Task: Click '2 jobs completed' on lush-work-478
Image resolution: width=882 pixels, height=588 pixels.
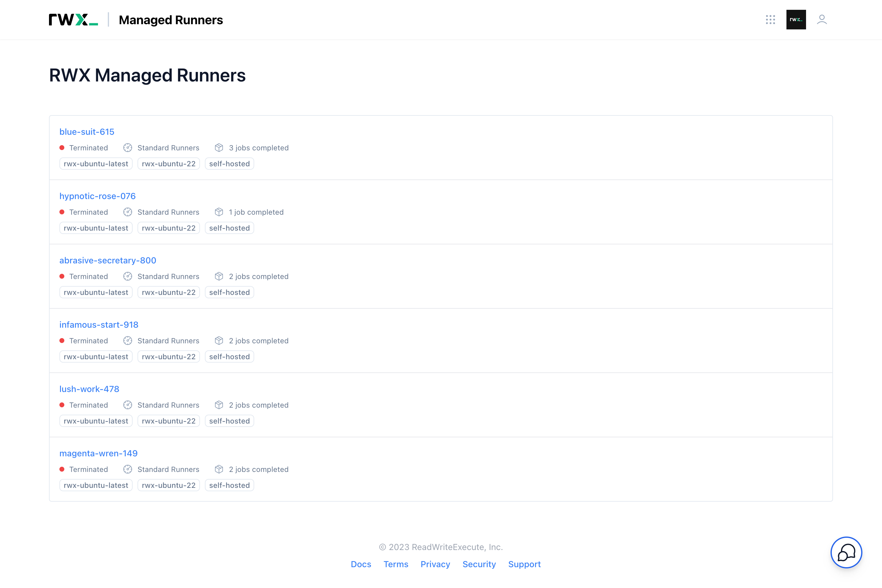Action: (x=259, y=405)
